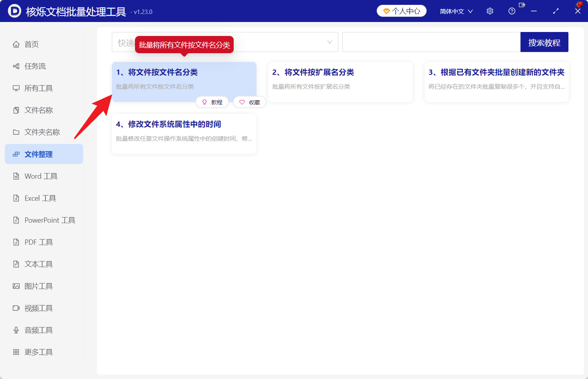Open Excel 工具 category
This screenshot has height=379, width=588.
44,198
